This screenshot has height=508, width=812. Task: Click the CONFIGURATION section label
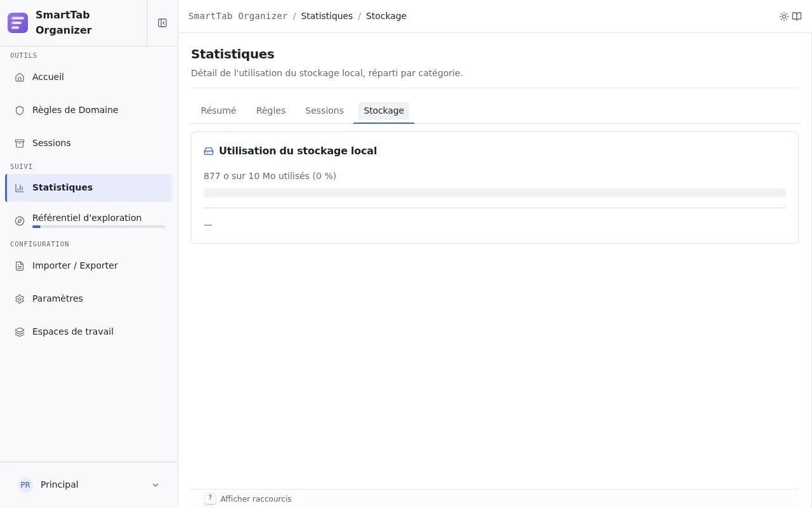click(39, 244)
